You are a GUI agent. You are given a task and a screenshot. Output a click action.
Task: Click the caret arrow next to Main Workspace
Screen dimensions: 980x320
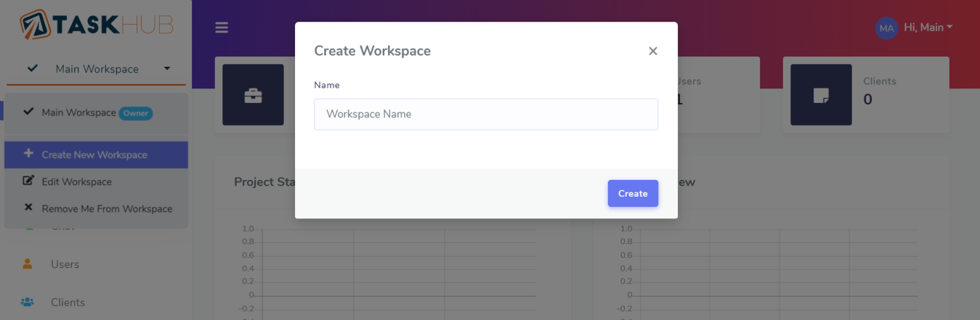point(167,69)
